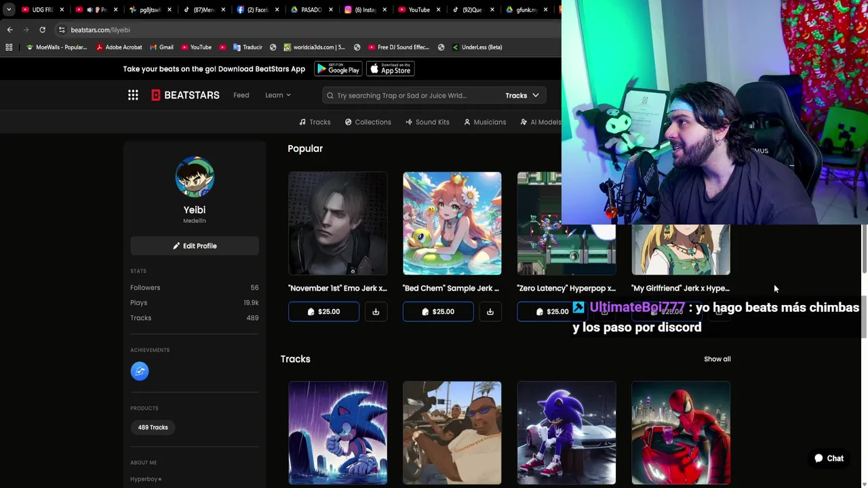Click the Followers stat row
The width and height of the screenshot is (868, 488).
(195, 288)
